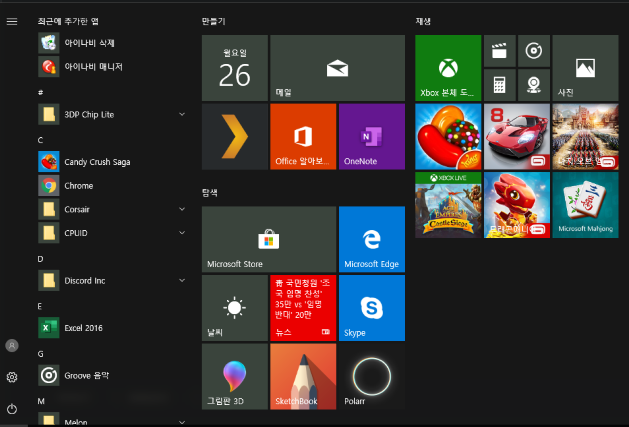Open Candy Crush Saga from app list
Screen dimensions: 629x427
pyautogui.click(x=112, y=162)
